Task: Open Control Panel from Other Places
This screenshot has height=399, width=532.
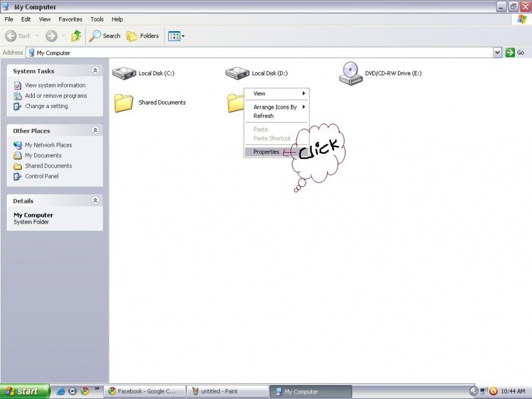Action: point(42,177)
